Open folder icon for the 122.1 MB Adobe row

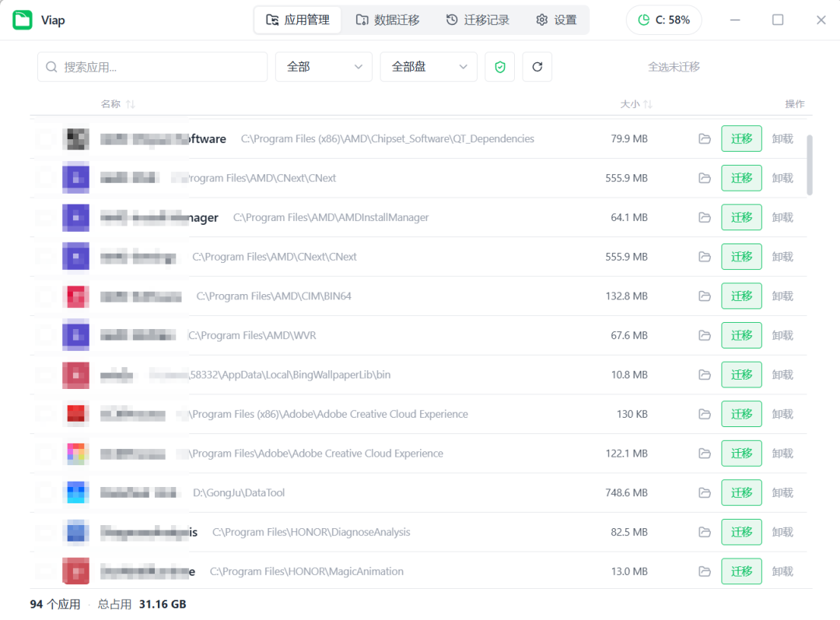pyautogui.click(x=705, y=454)
